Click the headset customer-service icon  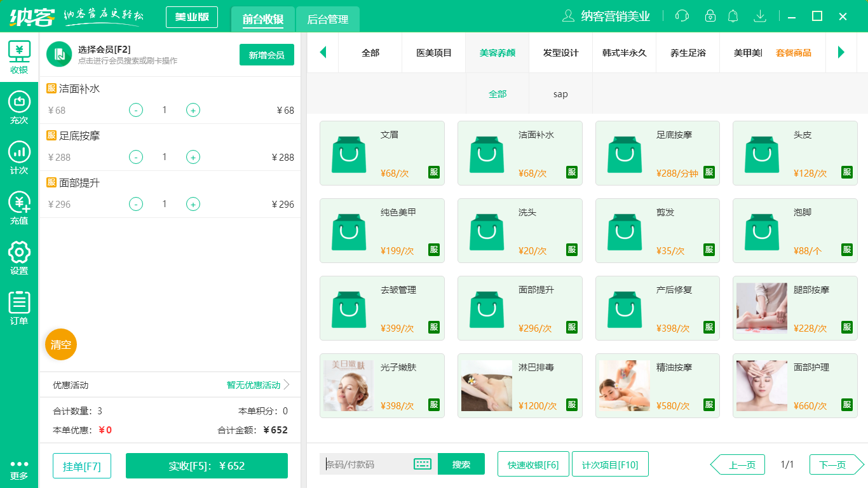pos(681,15)
